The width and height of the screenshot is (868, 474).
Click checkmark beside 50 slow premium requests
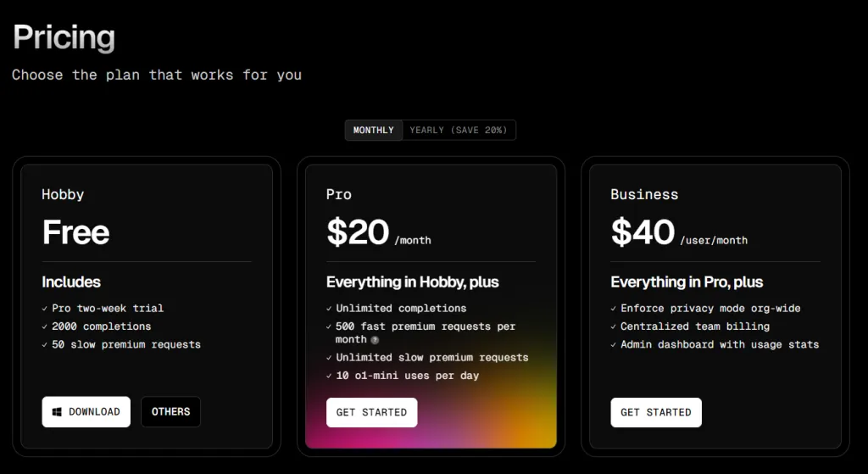(45, 345)
